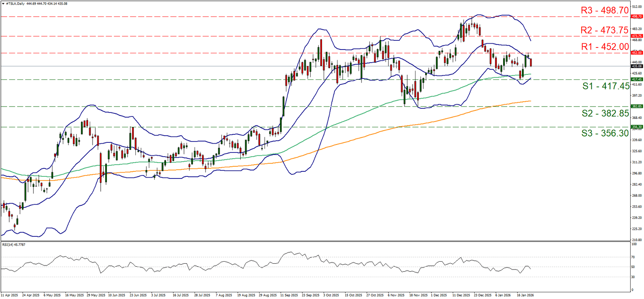The height and width of the screenshot is (299, 644).
Task: Click the green 356.30 price tag on axis
Action: coord(637,127)
